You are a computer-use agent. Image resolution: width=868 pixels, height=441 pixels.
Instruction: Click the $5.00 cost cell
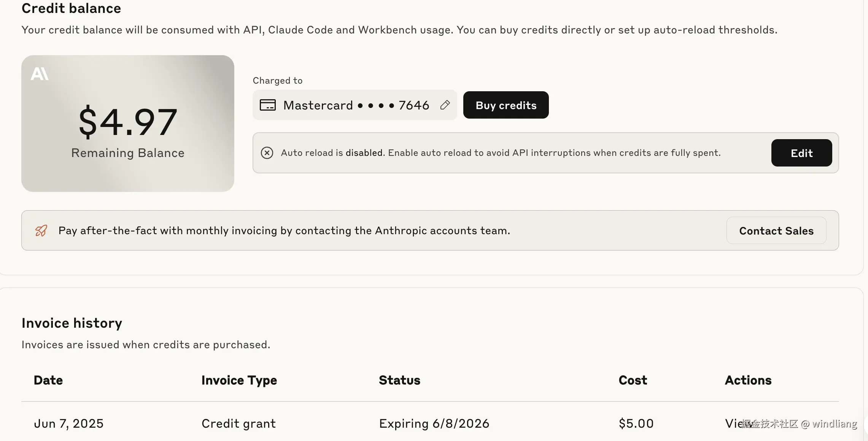[x=636, y=424]
